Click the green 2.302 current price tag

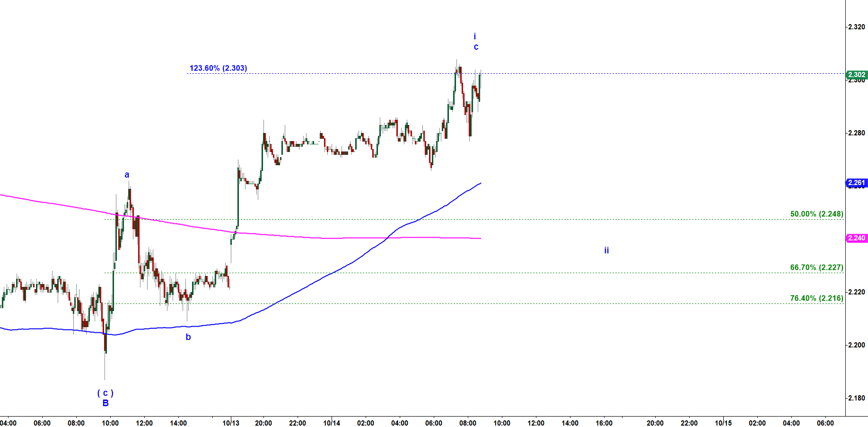click(856, 75)
